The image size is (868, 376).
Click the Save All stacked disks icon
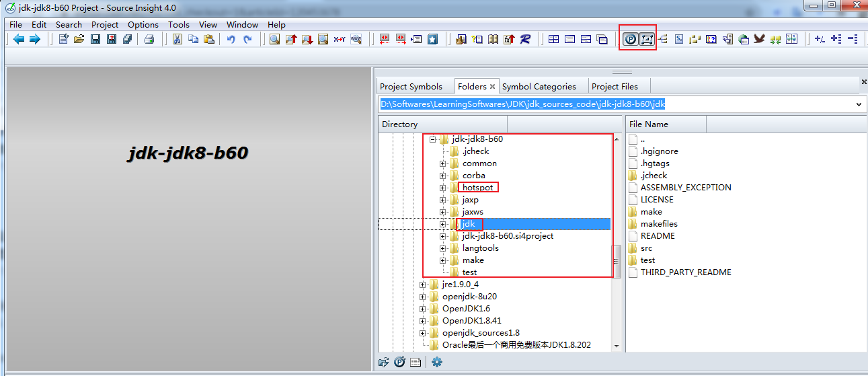[x=128, y=39]
